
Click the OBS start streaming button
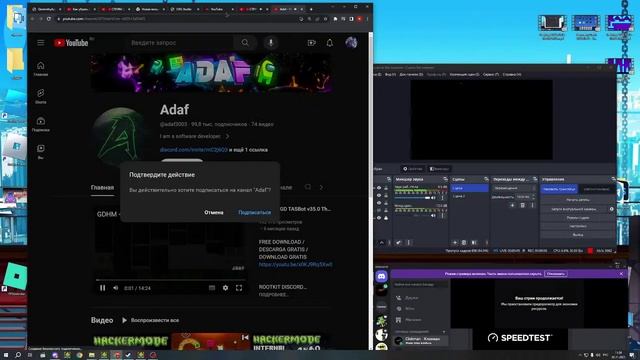pyautogui.click(x=559, y=189)
